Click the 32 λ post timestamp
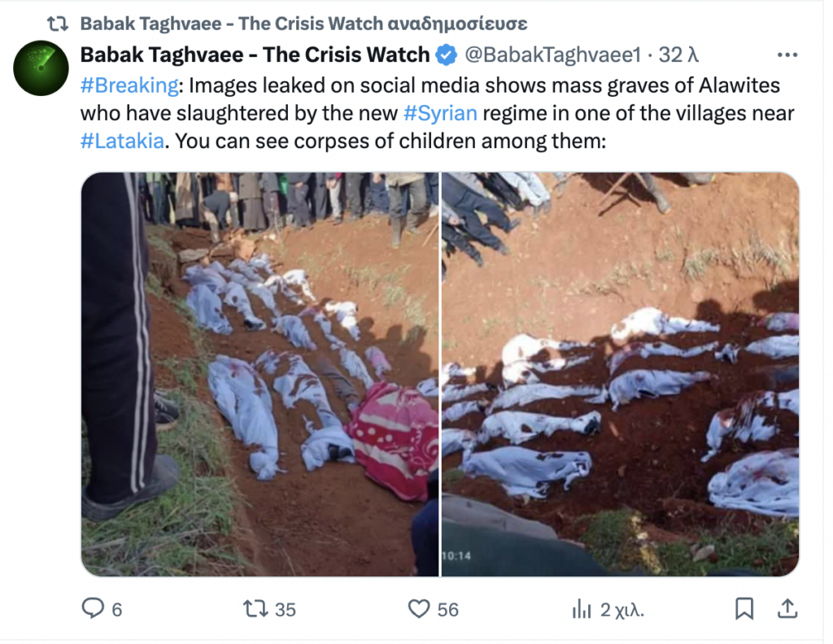The image size is (833, 644). coord(678,54)
